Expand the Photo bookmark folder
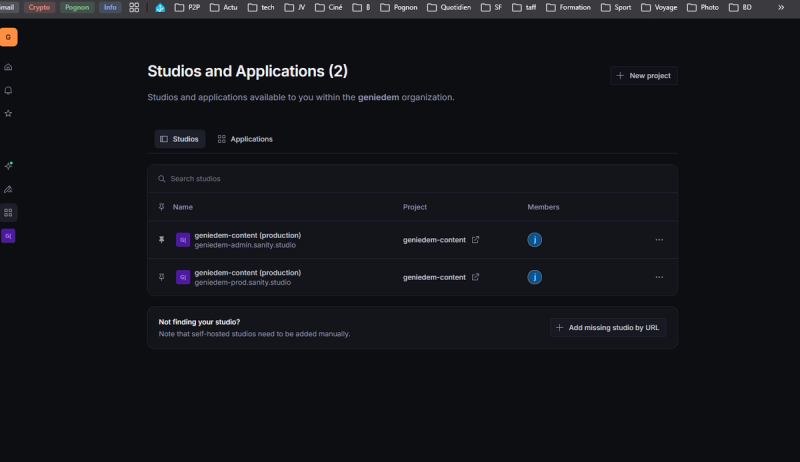 (703, 7)
